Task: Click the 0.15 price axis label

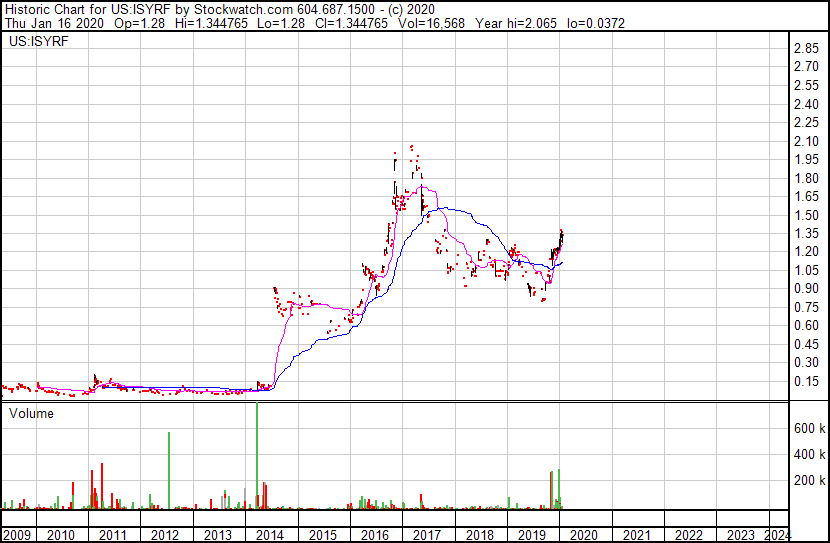Action: pos(806,381)
